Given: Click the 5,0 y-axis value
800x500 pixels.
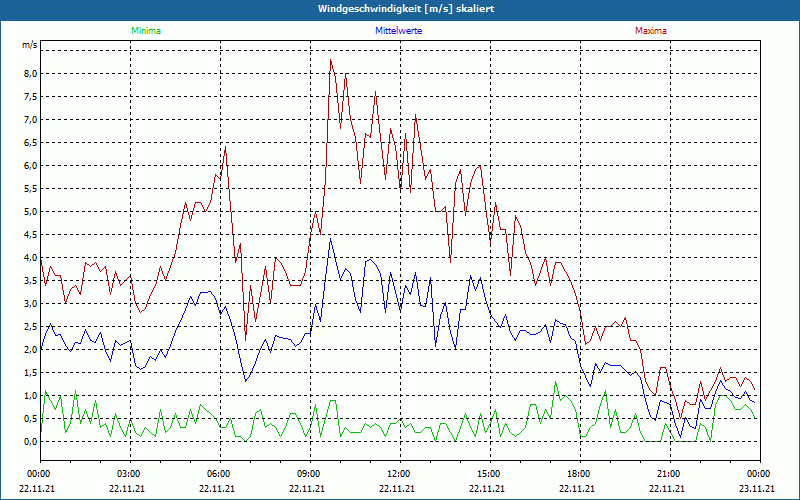Looking at the screenshot, I should (31, 211).
